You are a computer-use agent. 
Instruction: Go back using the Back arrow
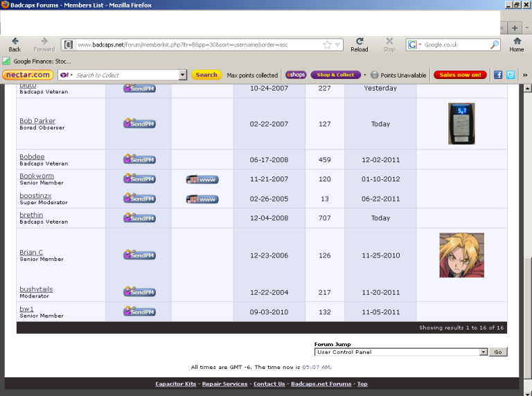click(15, 44)
